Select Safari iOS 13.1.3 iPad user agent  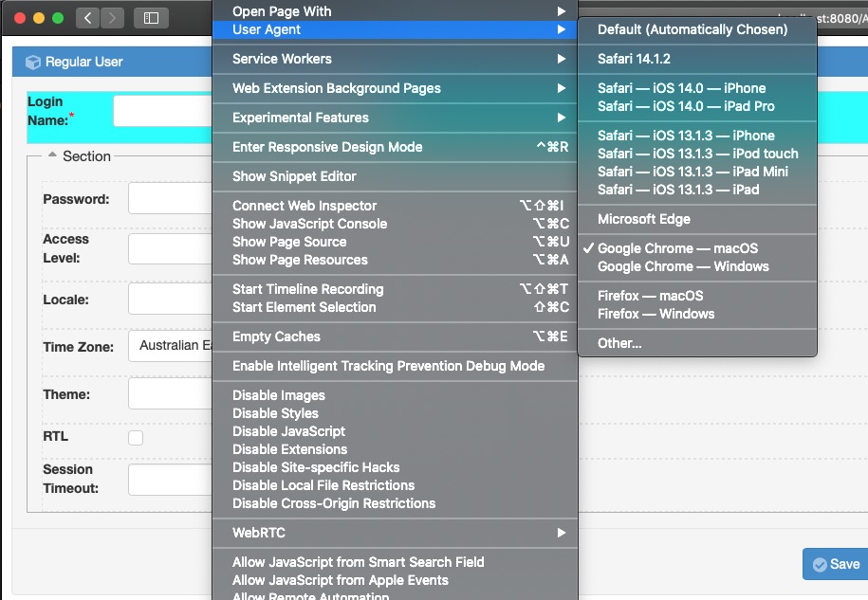[697, 190]
